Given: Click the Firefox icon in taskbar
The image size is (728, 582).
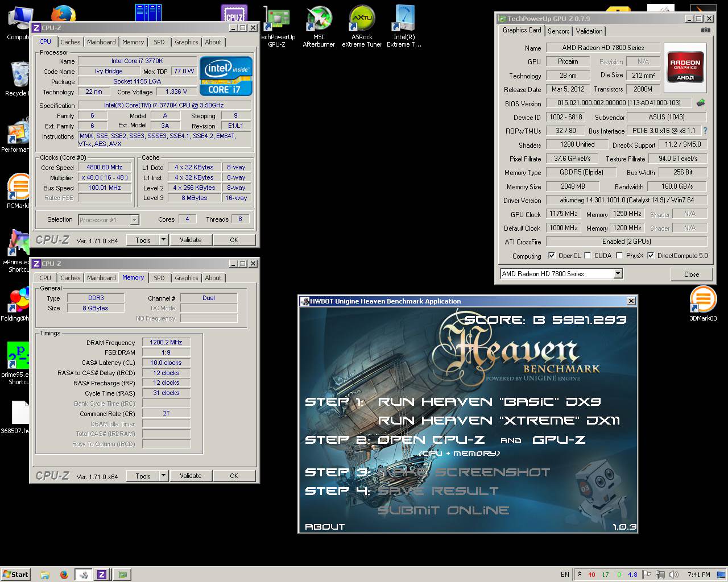Looking at the screenshot, I should pos(64,575).
